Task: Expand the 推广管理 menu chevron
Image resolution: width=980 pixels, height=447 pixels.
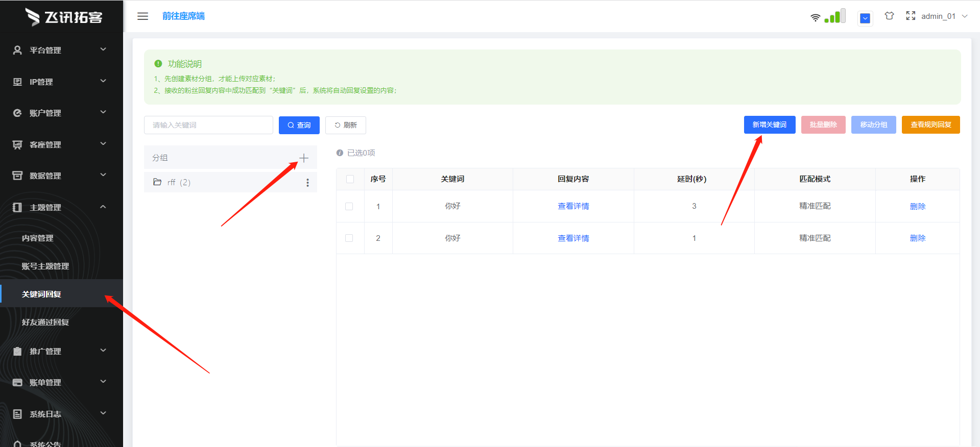Action: point(103,350)
